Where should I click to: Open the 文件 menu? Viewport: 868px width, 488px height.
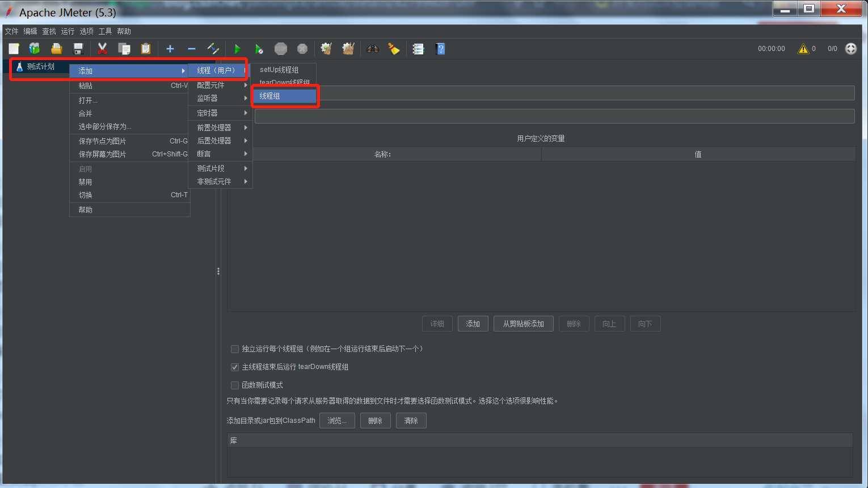pyautogui.click(x=11, y=31)
